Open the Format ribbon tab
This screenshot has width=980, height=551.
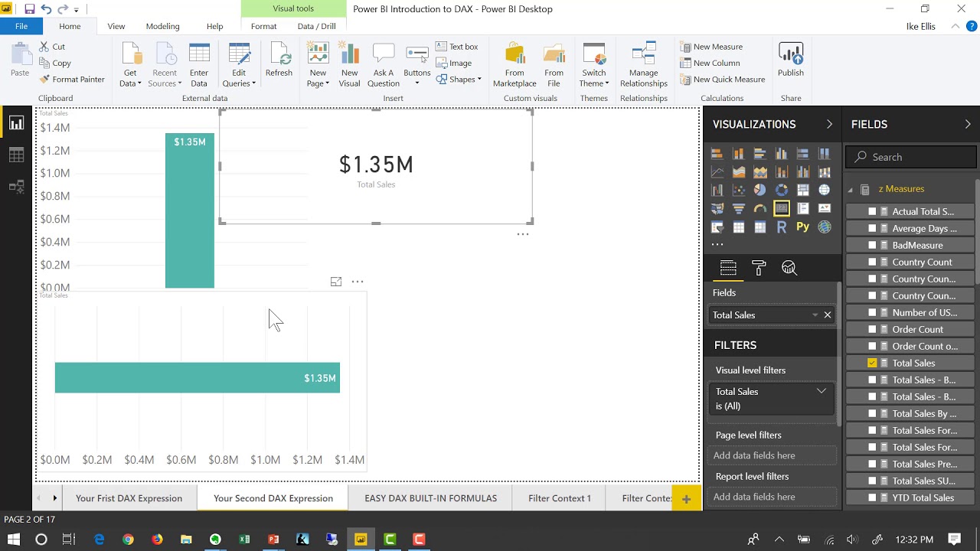point(263,26)
